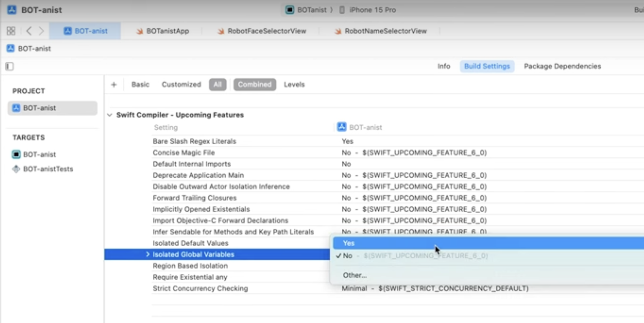Click the BOT-anist breadcrumb in jump bar
Viewport: 644px width, 323px height.
[x=29, y=48]
